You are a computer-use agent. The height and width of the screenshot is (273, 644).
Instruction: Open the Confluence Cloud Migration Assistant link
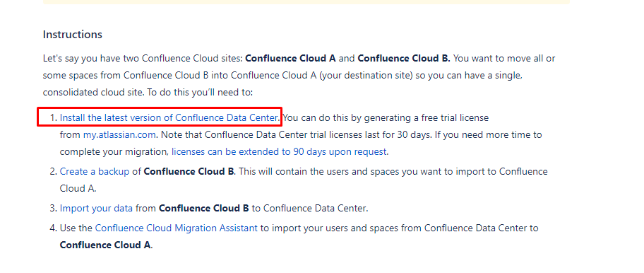[x=177, y=228]
